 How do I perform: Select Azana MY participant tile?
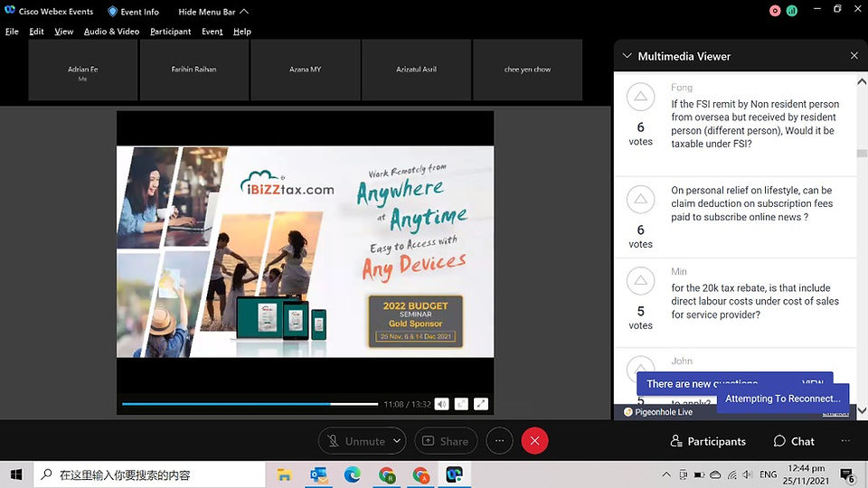tap(305, 70)
